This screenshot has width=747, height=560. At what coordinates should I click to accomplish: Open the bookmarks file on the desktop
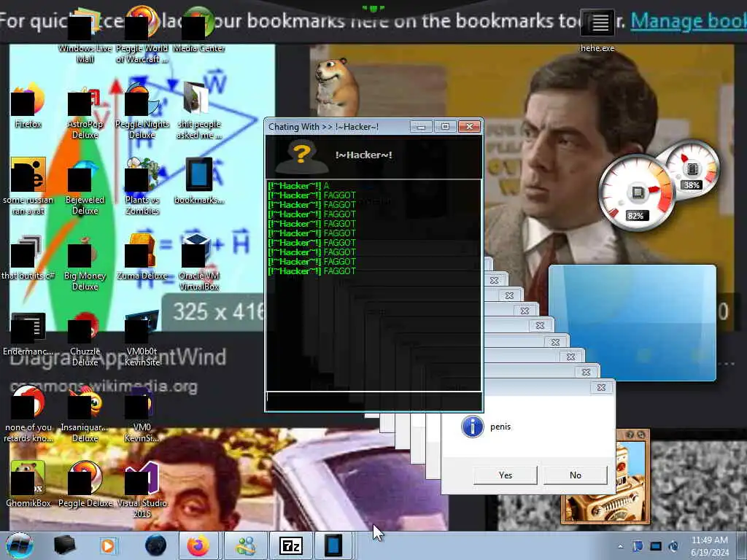(x=198, y=181)
